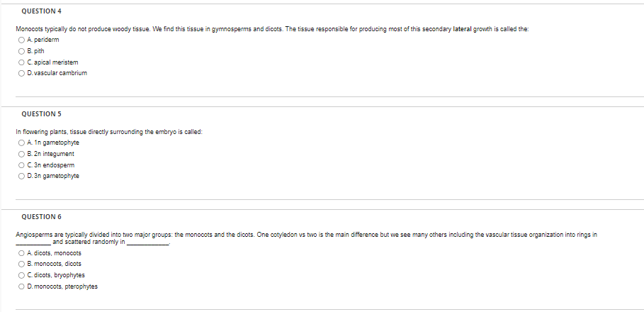Click the Angiosperms monocots and dicots question text
This screenshot has height=312, width=644.
pos(306,238)
